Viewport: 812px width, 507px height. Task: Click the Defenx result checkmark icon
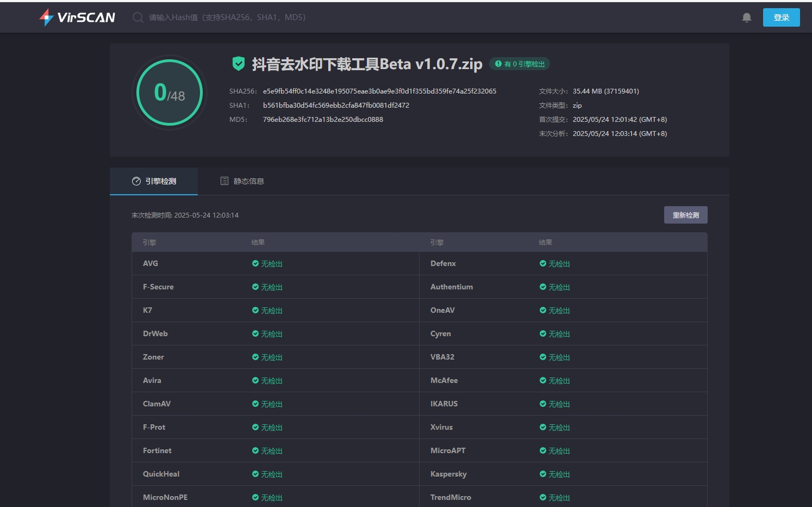tap(543, 263)
